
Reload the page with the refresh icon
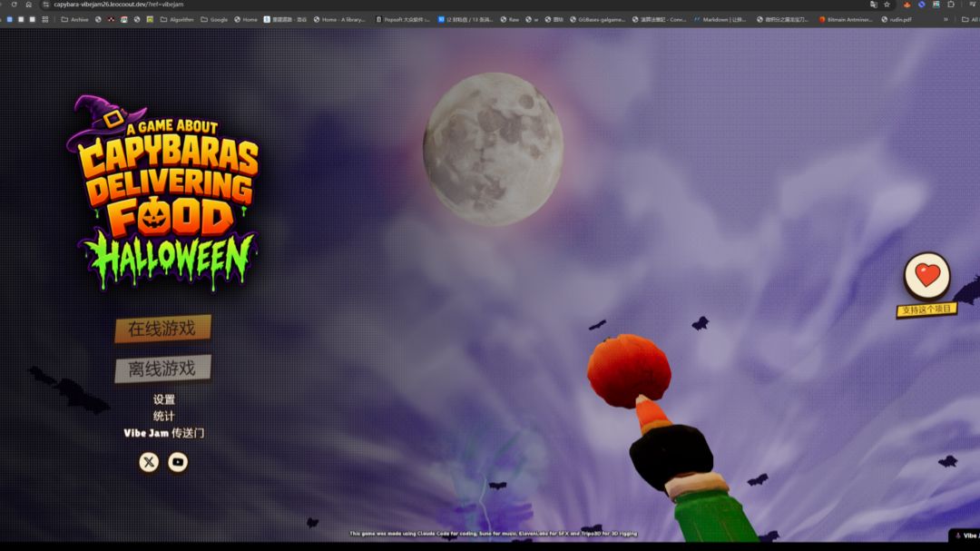point(14,5)
